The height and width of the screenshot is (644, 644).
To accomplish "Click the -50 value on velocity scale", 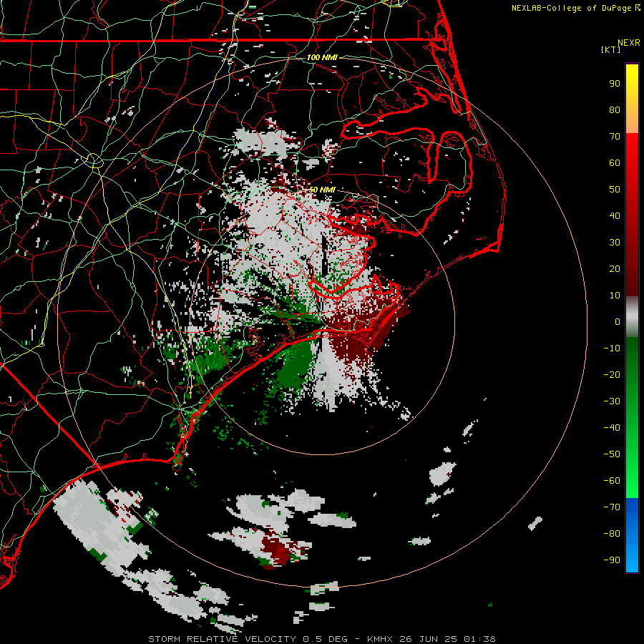I will pyautogui.click(x=612, y=454).
